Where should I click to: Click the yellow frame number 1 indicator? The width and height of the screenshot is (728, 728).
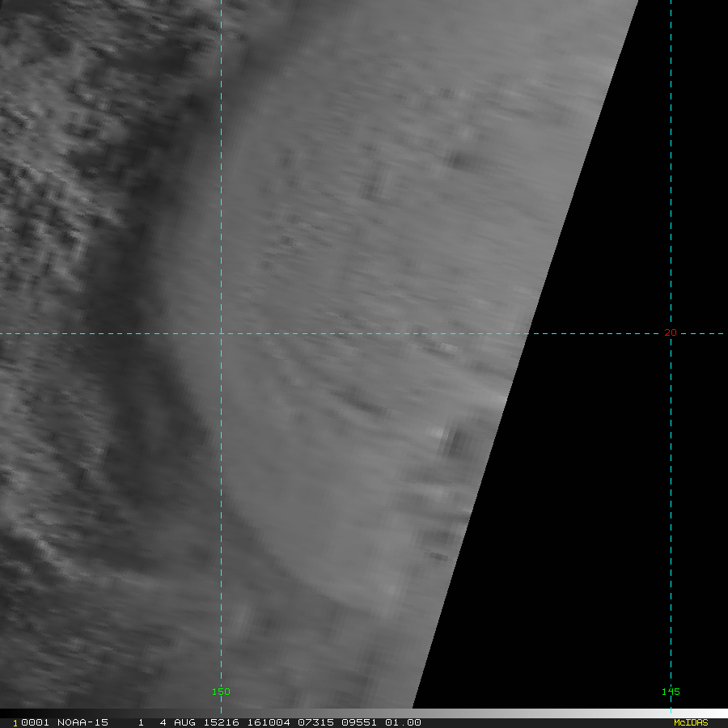pyautogui.click(x=15, y=723)
